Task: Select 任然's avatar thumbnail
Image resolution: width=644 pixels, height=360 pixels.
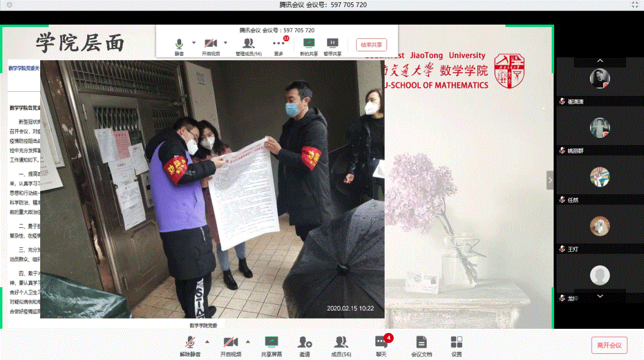Action: coord(600,177)
